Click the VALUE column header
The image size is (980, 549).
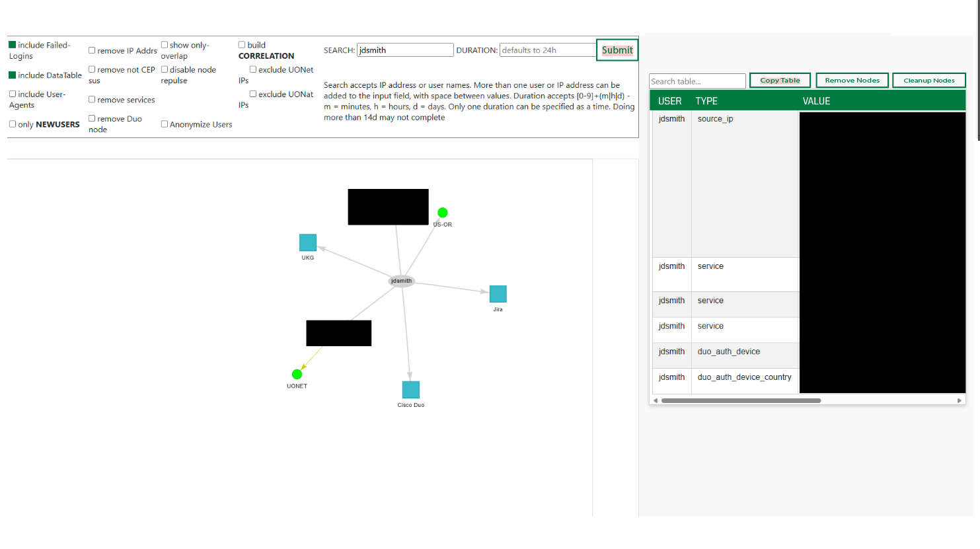[x=816, y=101]
